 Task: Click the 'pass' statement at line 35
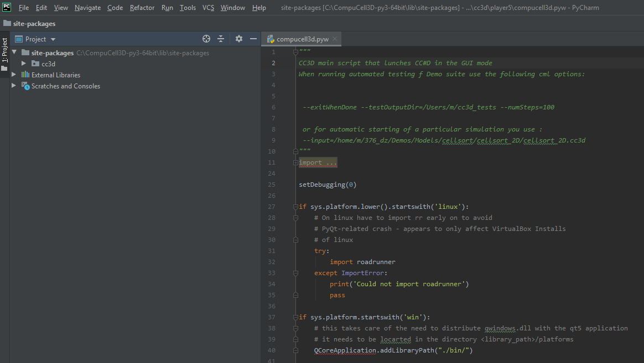pyautogui.click(x=337, y=296)
